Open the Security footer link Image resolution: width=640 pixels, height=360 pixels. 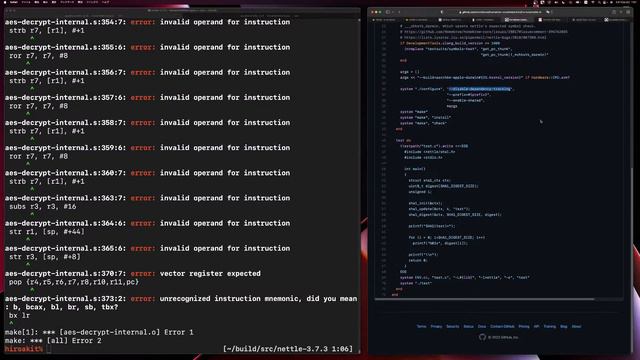[452, 327]
